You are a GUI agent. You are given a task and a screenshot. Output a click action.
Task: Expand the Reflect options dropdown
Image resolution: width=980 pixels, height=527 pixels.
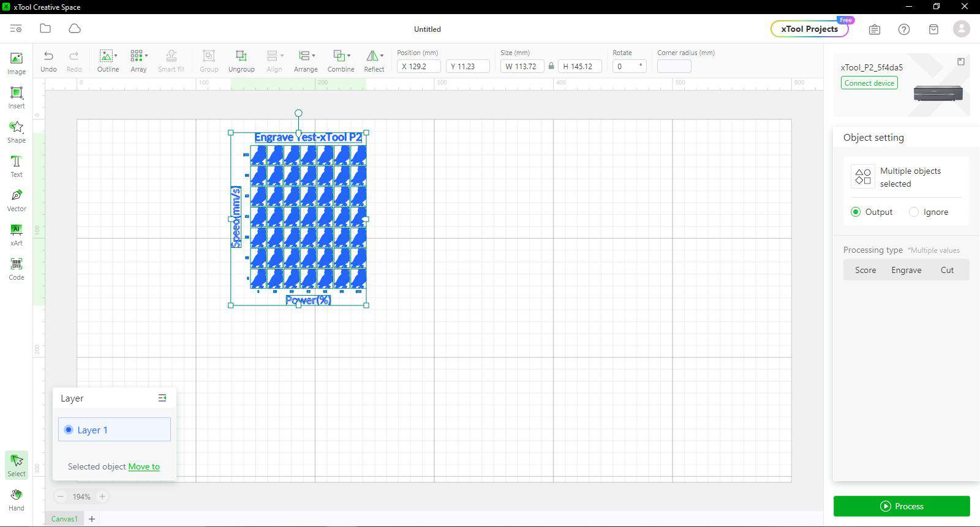pyautogui.click(x=382, y=56)
